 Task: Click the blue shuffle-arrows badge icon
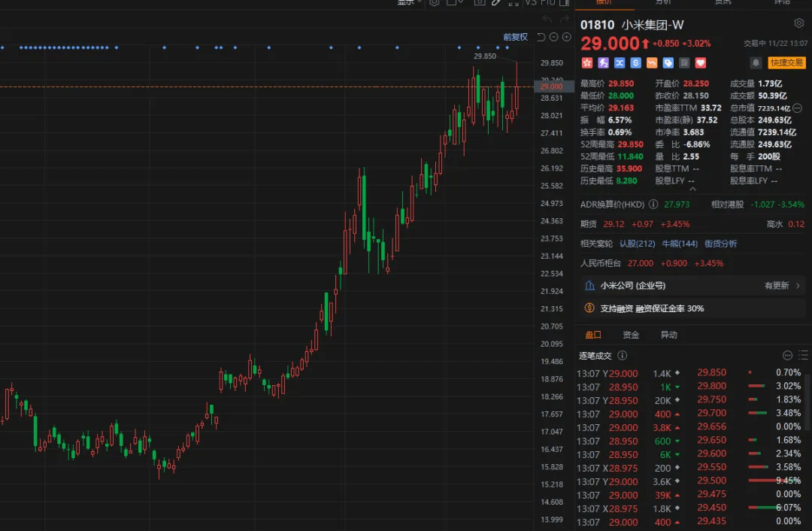click(x=620, y=62)
